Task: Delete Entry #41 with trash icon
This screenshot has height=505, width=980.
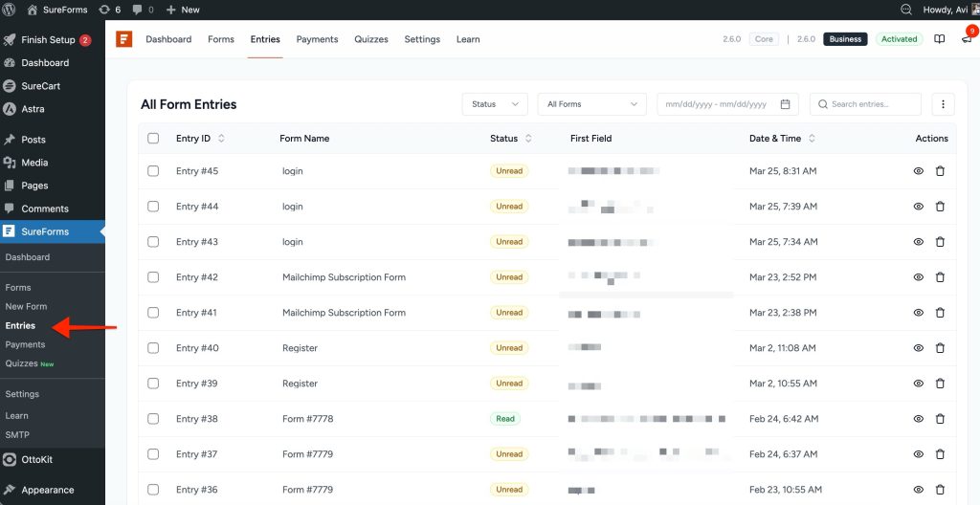Action: point(940,313)
